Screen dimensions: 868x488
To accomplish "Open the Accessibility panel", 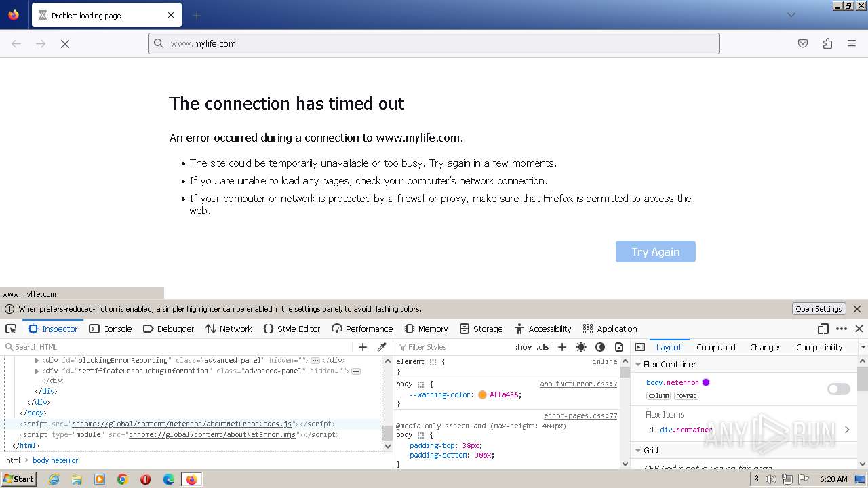I will point(543,329).
